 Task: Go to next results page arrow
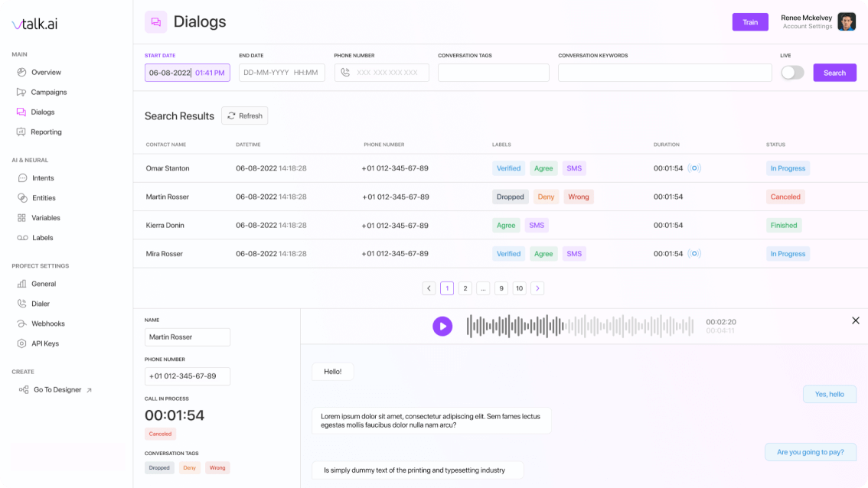537,288
